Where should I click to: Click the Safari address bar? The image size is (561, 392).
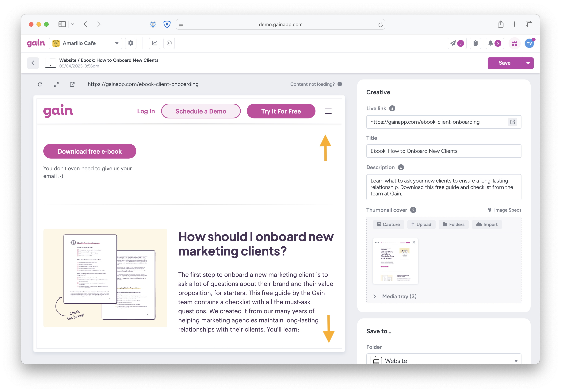point(280,25)
